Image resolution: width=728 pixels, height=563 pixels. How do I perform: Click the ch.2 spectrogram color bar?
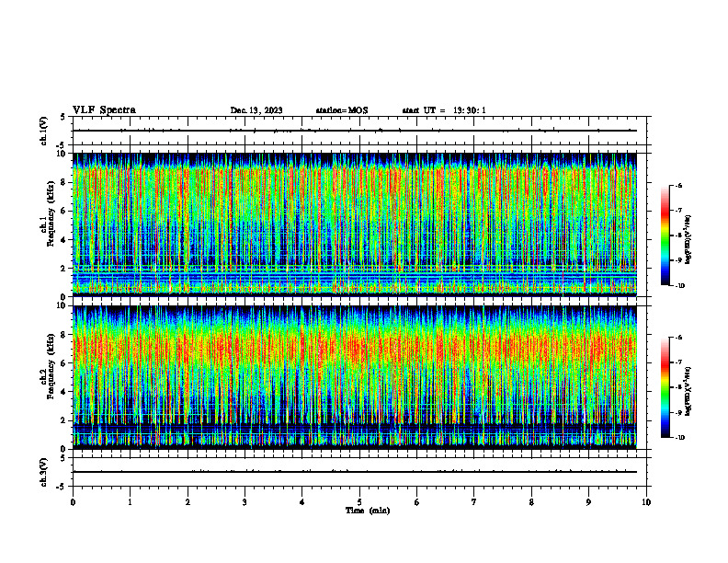point(665,387)
